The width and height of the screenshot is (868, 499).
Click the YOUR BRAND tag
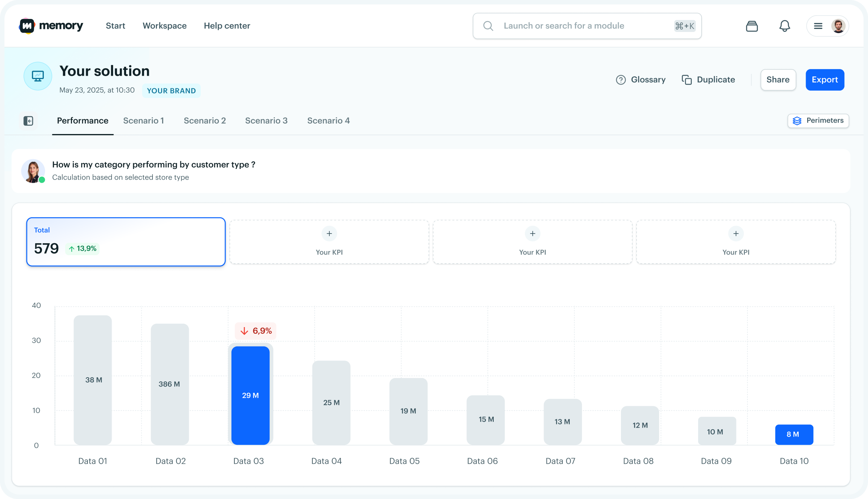(171, 91)
